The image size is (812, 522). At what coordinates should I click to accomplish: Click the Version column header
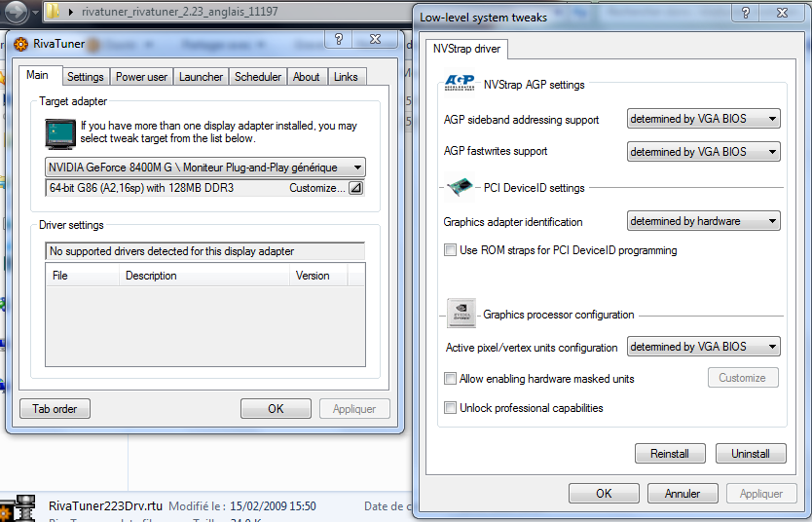coord(313,276)
